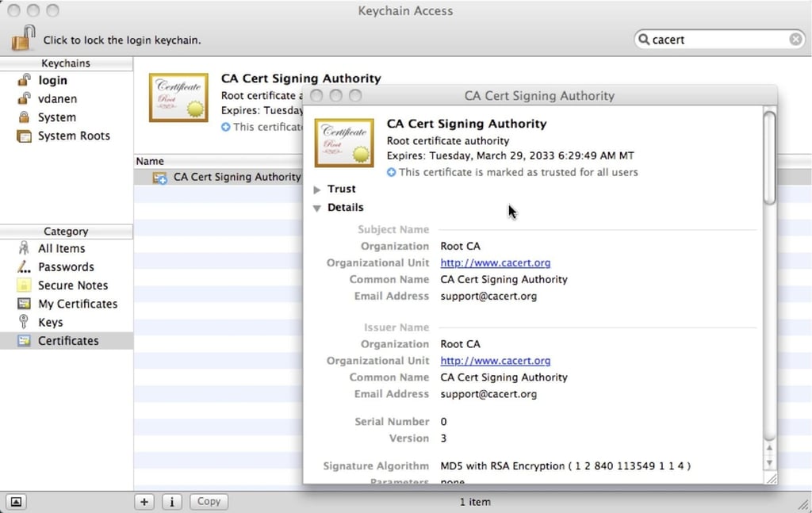Click into the search field containing cacert
812x513 pixels.
[x=720, y=40]
